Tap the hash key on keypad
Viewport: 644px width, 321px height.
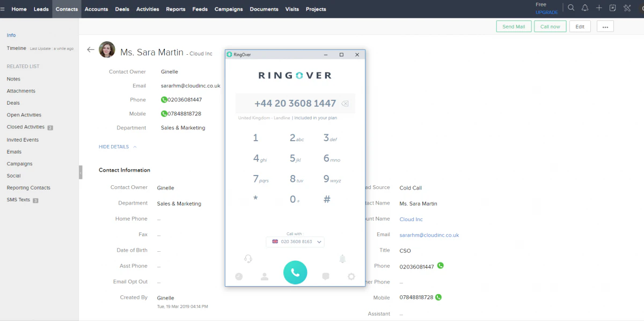pos(327,200)
